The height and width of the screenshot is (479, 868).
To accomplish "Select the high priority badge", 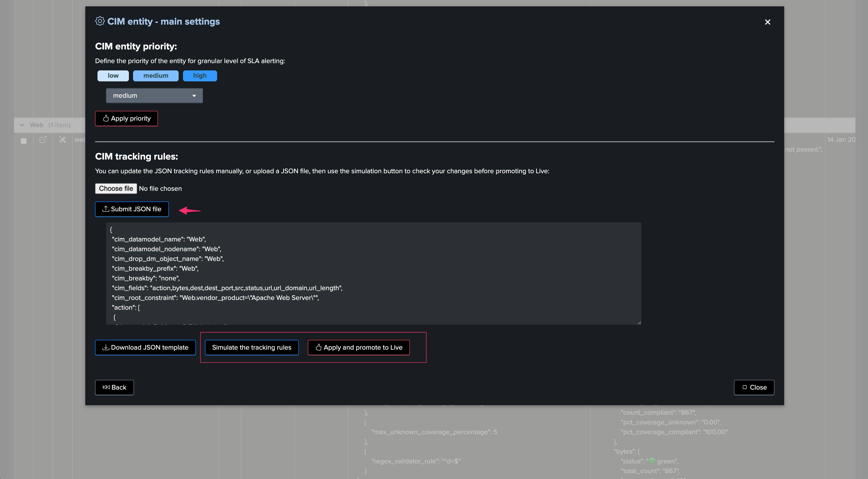I will point(200,76).
